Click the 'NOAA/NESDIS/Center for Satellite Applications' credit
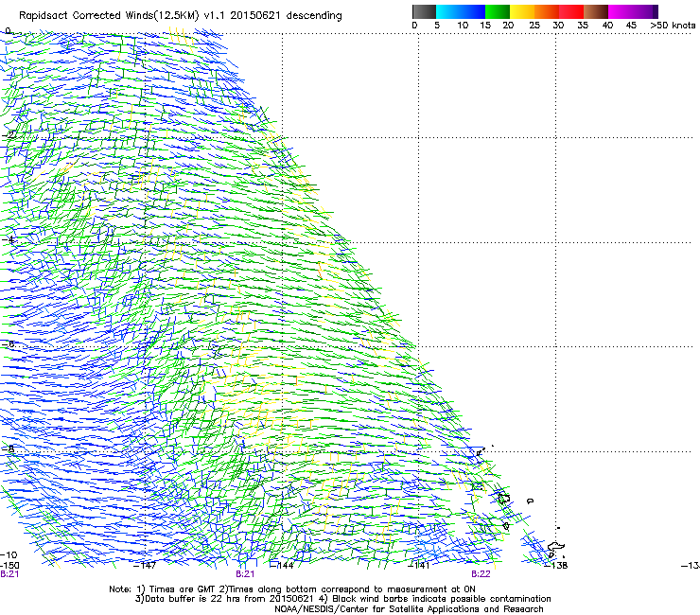Viewport: 700px width, 615px height. [x=409, y=609]
